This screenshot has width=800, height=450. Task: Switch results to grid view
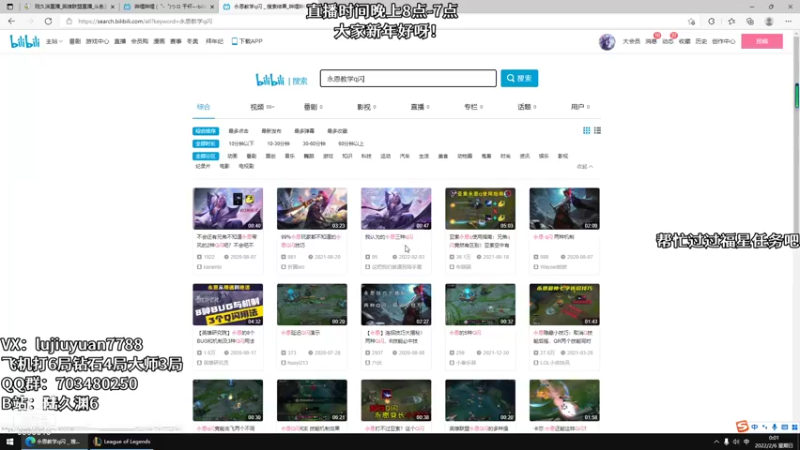click(x=586, y=131)
